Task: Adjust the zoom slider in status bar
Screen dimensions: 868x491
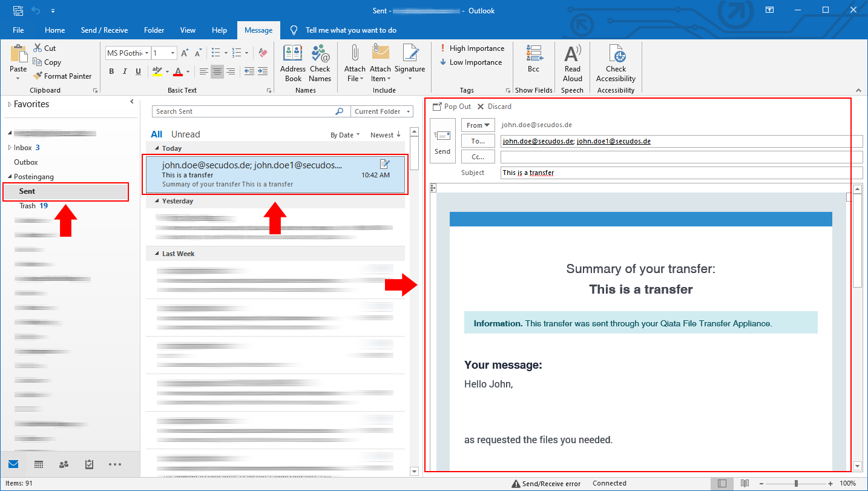Action: pos(796,484)
